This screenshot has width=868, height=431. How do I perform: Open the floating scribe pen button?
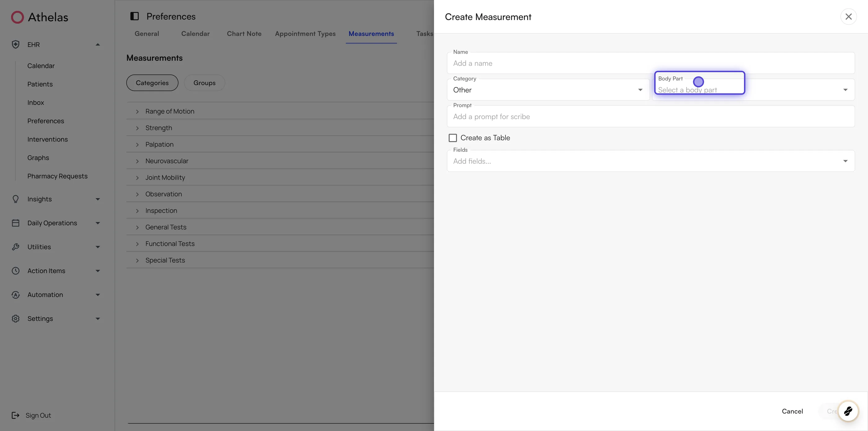[x=848, y=411]
